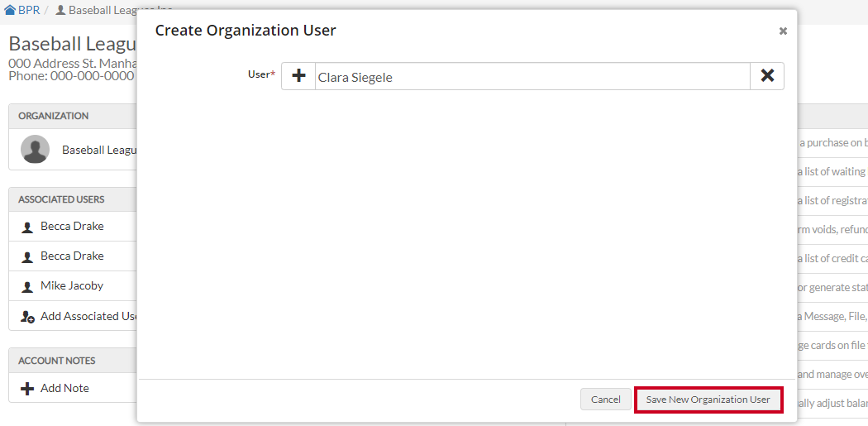Image resolution: width=868 pixels, height=426 pixels.
Task: Click the add-user icon beside Add Associated User
Action: pos(27,317)
